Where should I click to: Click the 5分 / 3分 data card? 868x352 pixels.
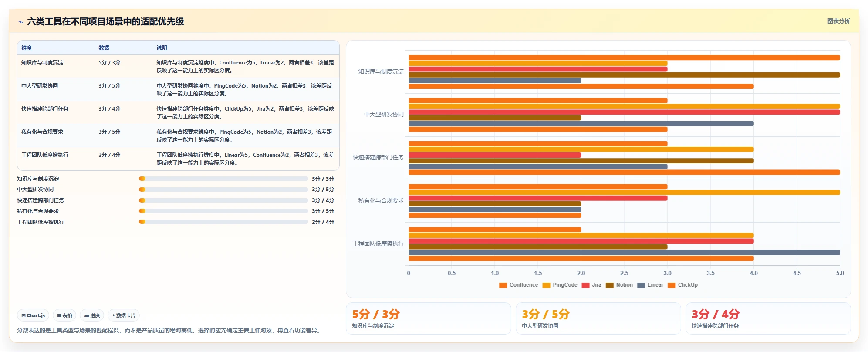coord(429,318)
